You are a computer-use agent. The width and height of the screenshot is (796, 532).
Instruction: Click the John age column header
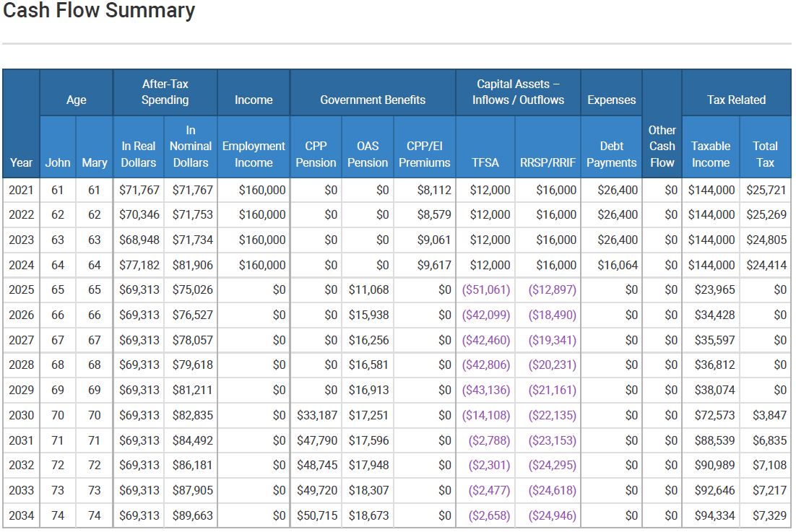tap(58, 162)
